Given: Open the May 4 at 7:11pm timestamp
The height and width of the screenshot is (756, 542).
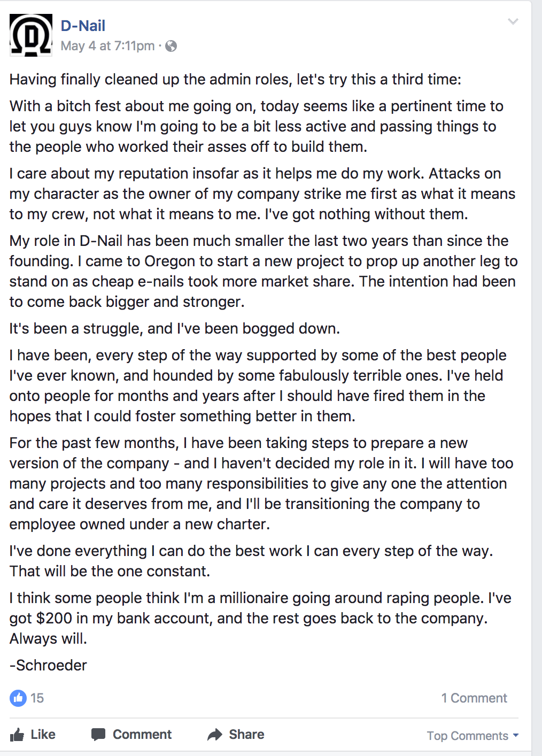Looking at the screenshot, I should point(107,46).
